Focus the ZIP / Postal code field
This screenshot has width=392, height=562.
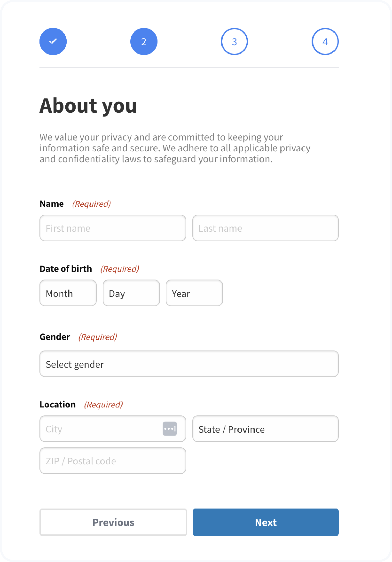tap(113, 461)
